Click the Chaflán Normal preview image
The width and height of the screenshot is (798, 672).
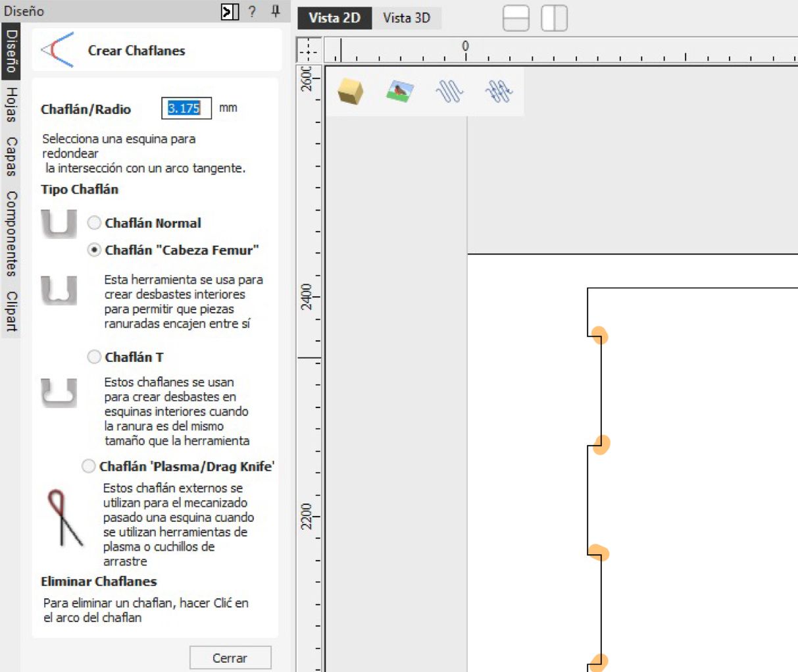[59, 224]
